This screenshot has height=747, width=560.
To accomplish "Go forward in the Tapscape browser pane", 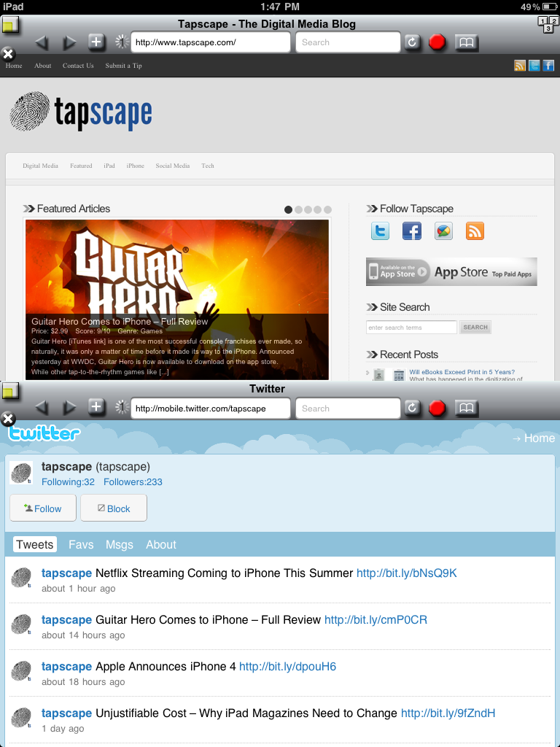I will (69, 43).
